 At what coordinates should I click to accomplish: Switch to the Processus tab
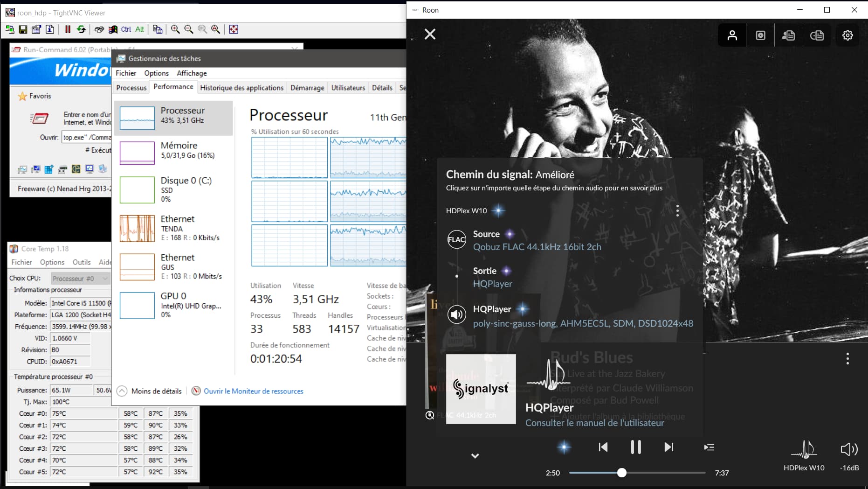(x=131, y=88)
